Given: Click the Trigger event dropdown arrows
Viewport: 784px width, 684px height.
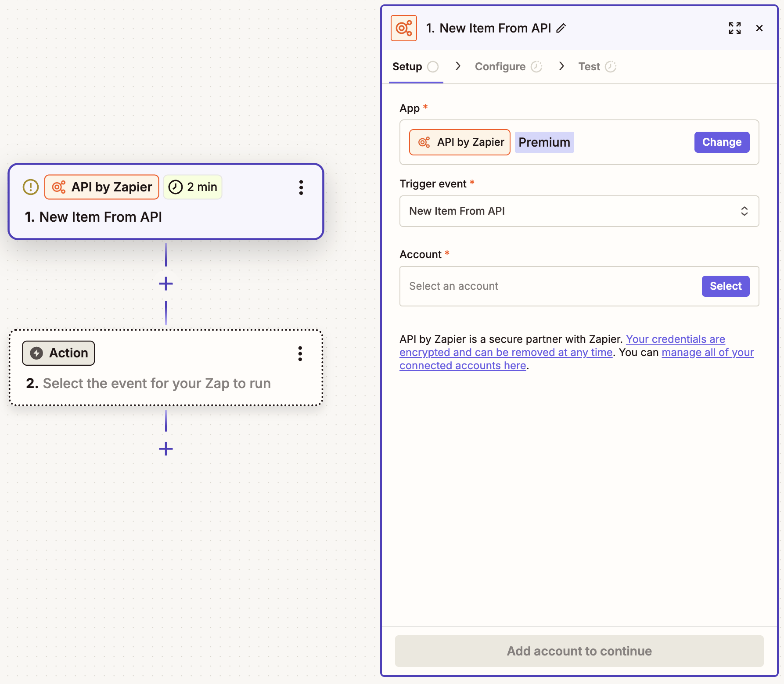Looking at the screenshot, I should [744, 211].
